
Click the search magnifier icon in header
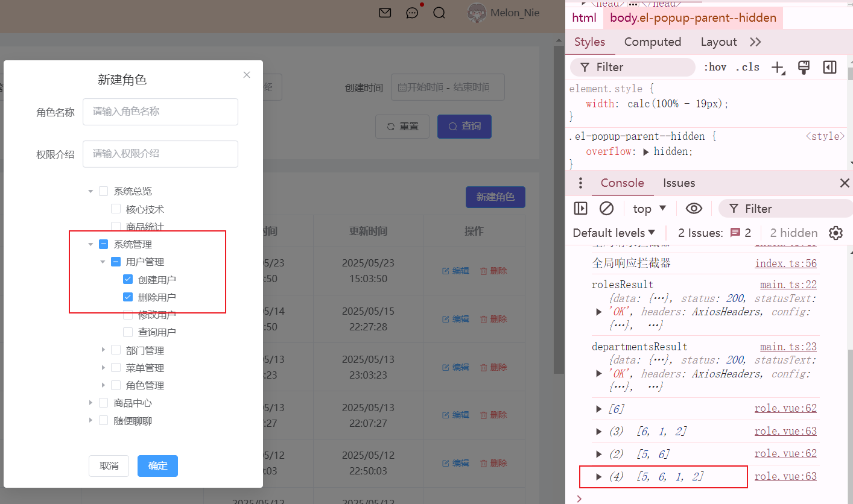pos(439,13)
